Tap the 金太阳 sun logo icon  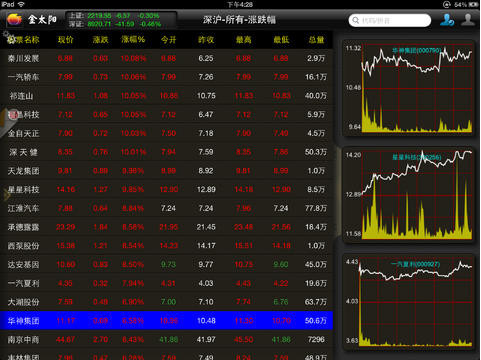(x=14, y=19)
